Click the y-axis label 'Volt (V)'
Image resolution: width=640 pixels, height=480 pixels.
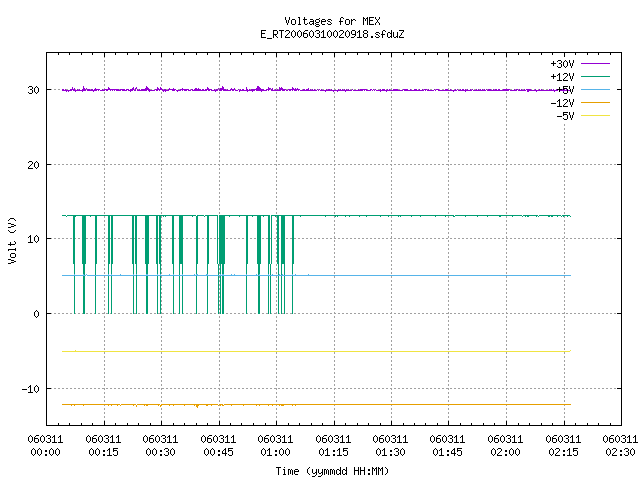coord(12,240)
